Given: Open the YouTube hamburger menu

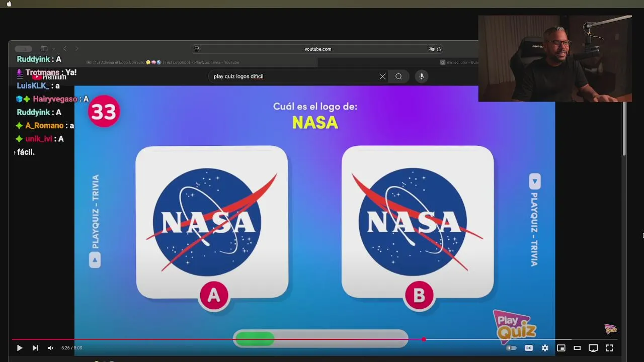Looking at the screenshot, I should click(x=20, y=76).
